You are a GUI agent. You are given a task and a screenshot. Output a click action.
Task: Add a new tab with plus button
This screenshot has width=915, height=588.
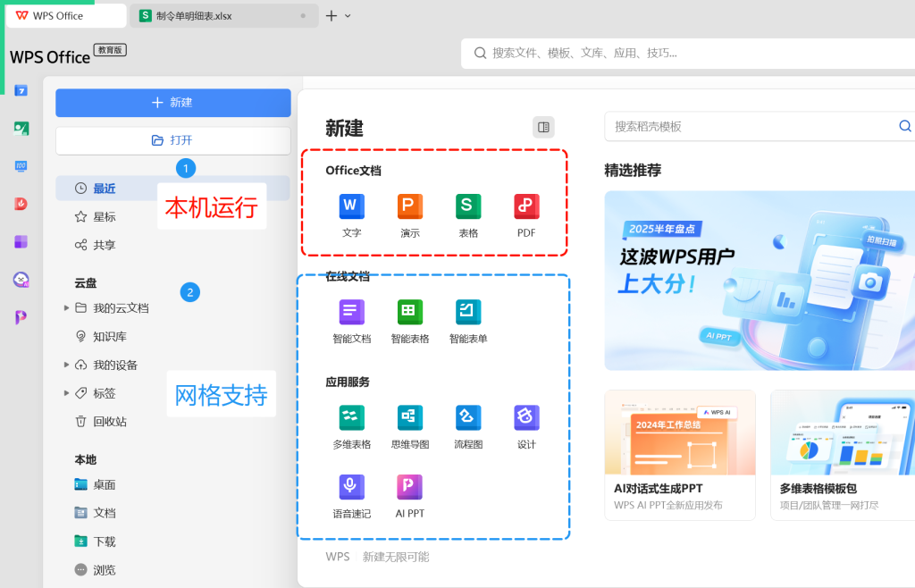point(332,16)
